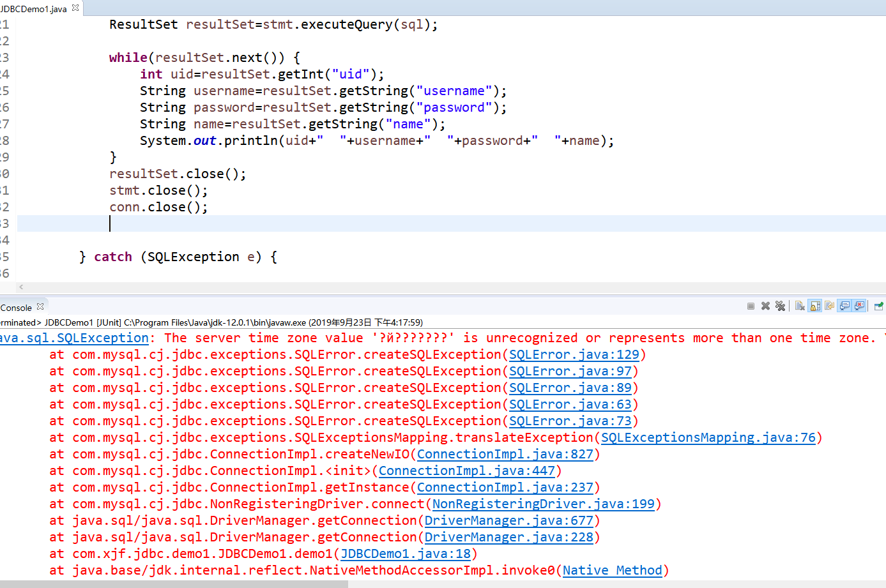Viewport: 886px width, 588px height.
Task: Terminate the running process in Console
Action: tap(751, 306)
